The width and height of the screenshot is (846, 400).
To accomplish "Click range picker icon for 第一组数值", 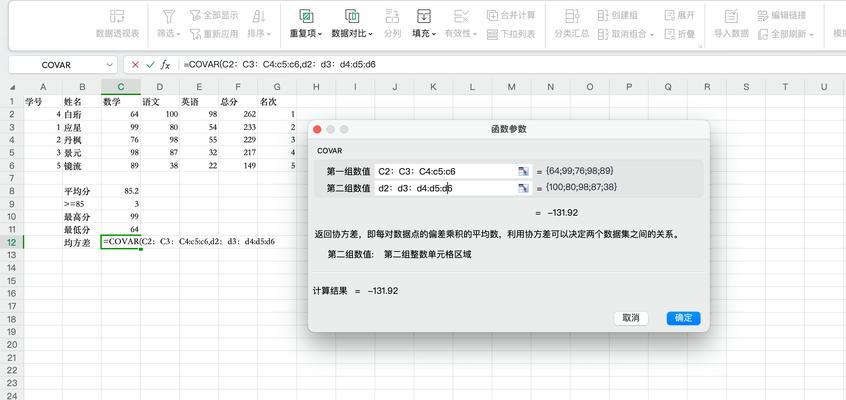I will point(523,171).
